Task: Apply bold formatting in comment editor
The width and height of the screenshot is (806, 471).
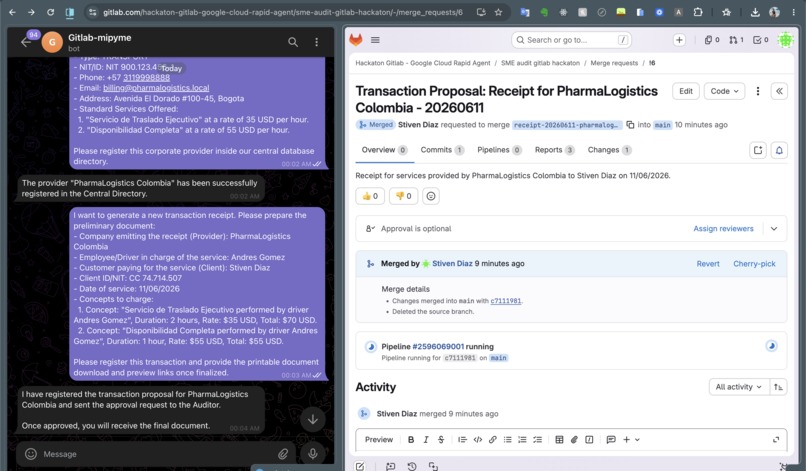Action: point(411,440)
